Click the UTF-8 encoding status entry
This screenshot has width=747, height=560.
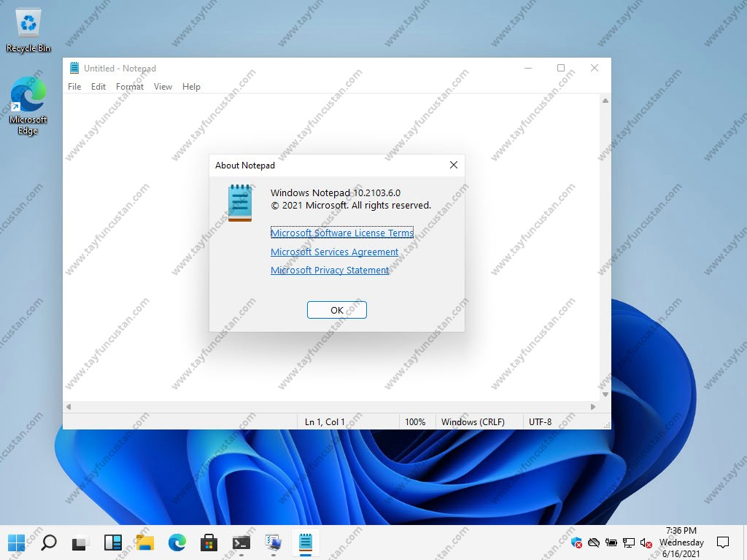click(541, 422)
